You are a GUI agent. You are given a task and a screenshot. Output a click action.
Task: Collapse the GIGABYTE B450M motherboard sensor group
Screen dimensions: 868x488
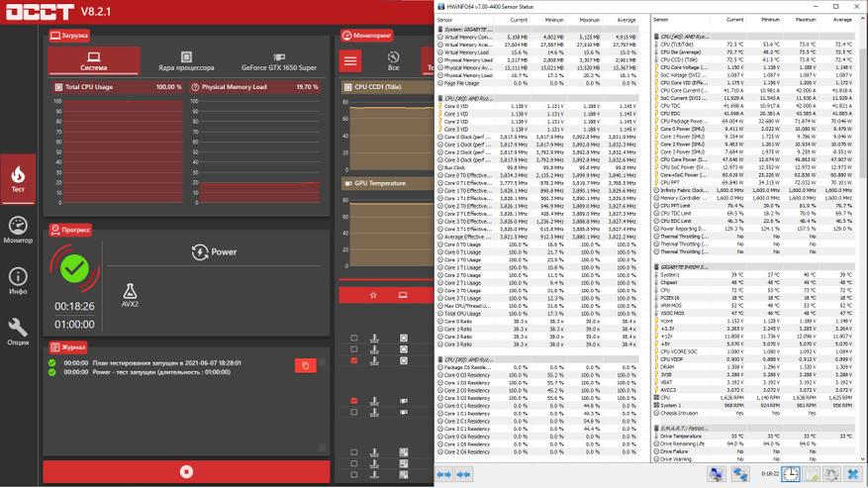pos(685,266)
